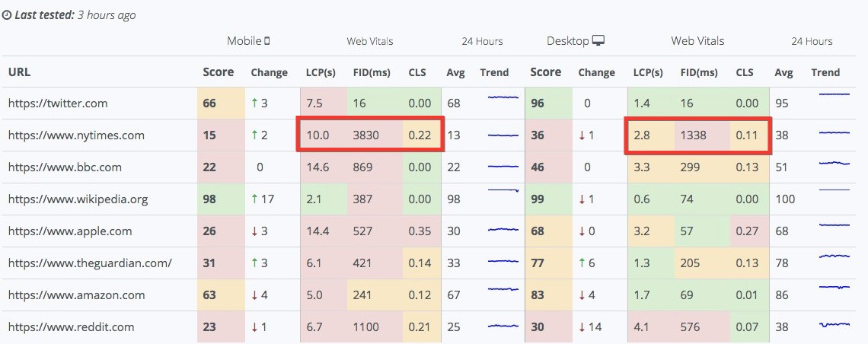Sort by the desktop CLS column header
The image size is (868, 344).
[x=745, y=72]
